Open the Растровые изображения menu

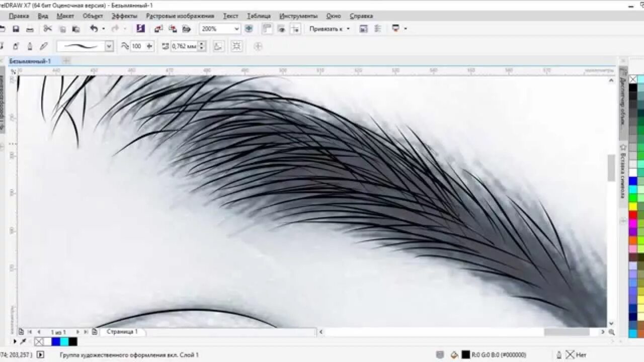point(180,16)
